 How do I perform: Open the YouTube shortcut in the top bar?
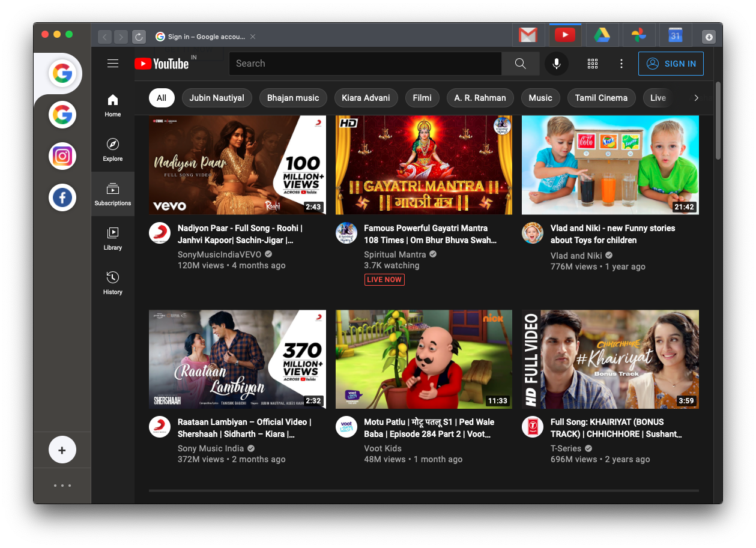(564, 35)
